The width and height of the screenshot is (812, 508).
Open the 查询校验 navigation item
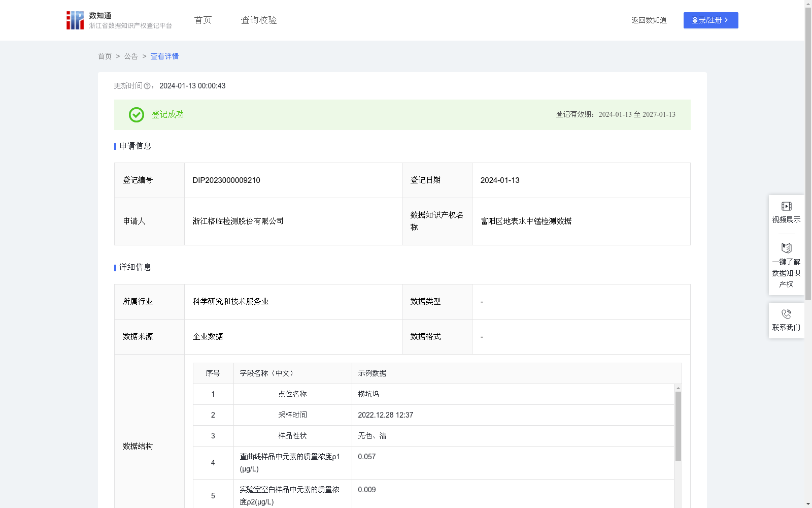coord(259,20)
